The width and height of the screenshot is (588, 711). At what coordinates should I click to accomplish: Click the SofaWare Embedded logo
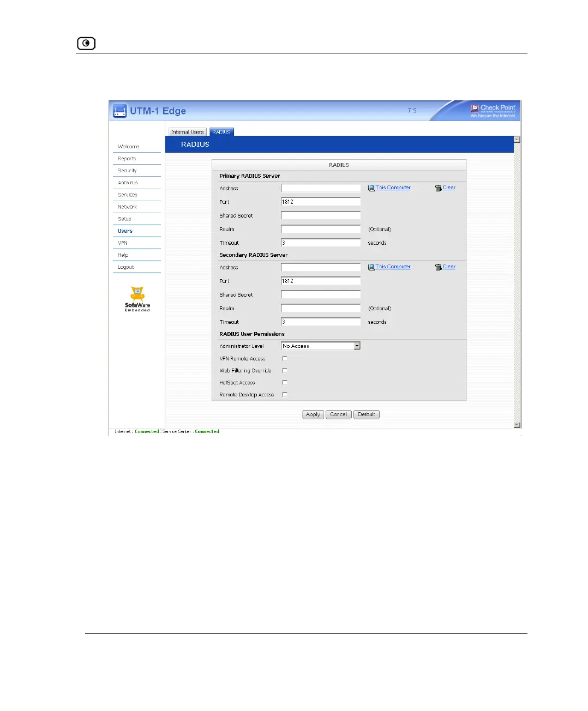[137, 299]
